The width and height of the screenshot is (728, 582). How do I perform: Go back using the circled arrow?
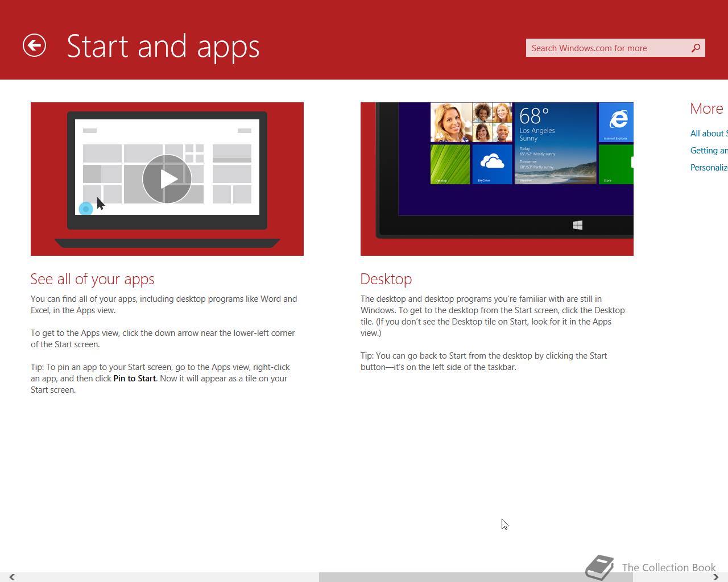34,45
